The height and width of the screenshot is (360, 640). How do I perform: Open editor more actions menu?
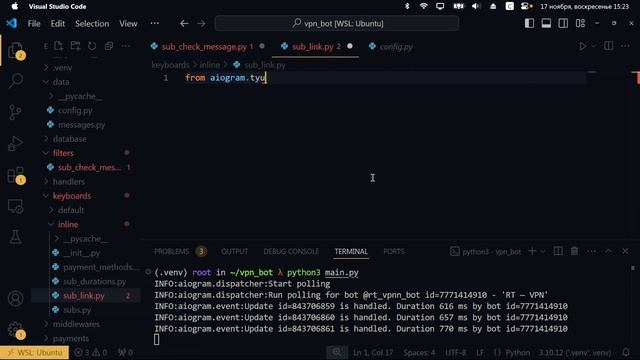click(625, 46)
